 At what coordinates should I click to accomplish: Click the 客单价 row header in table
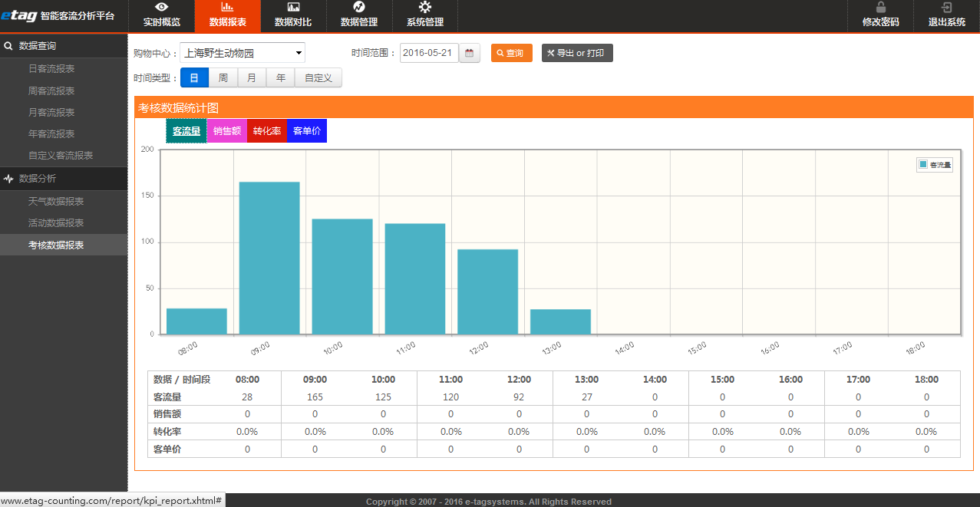click(x=167, y=449)
